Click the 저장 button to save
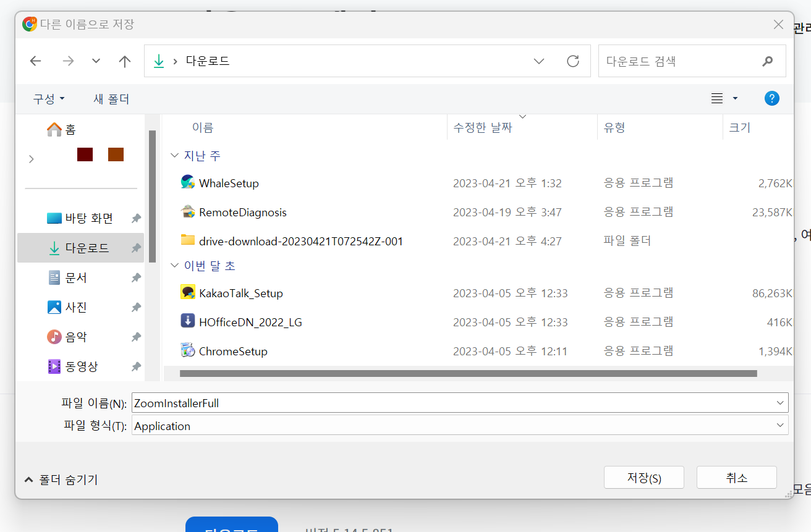 (x=643, y=477)
